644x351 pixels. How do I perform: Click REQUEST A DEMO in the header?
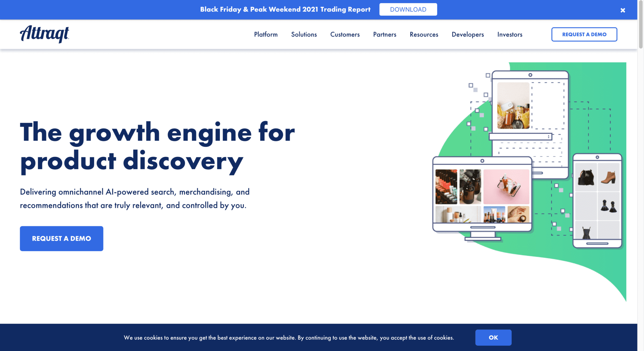coord(584,34)
